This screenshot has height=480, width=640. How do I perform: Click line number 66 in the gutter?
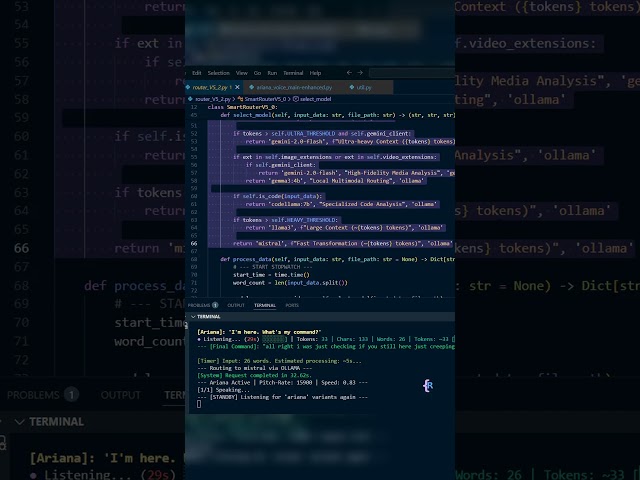(x=194, y=243)
